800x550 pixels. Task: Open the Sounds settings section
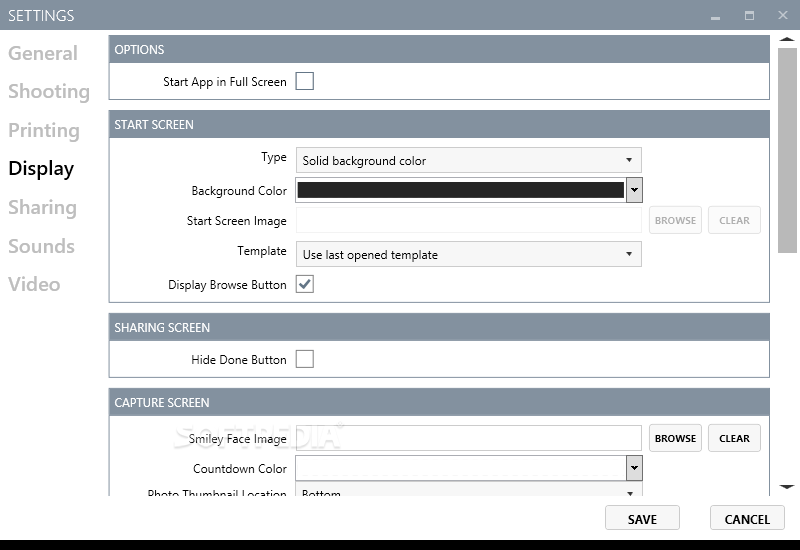[41, 246]
